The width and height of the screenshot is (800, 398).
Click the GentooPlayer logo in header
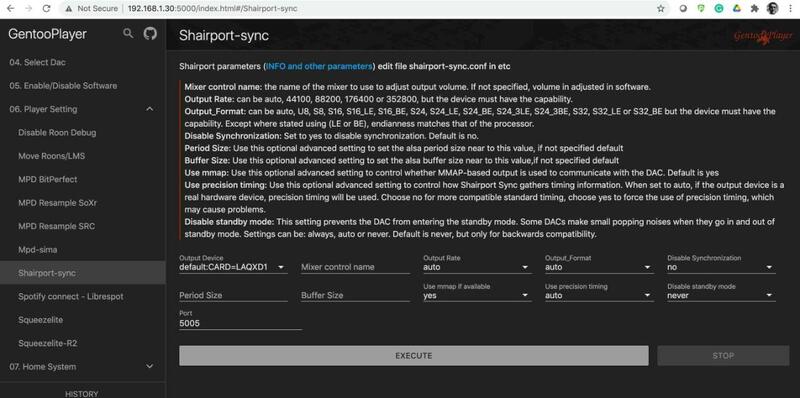[763, 36]
